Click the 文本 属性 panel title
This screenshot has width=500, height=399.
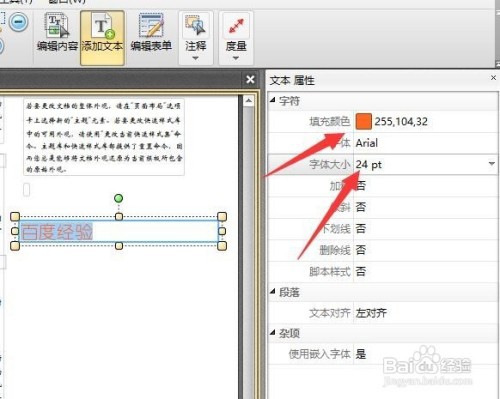tap(292, 80)
